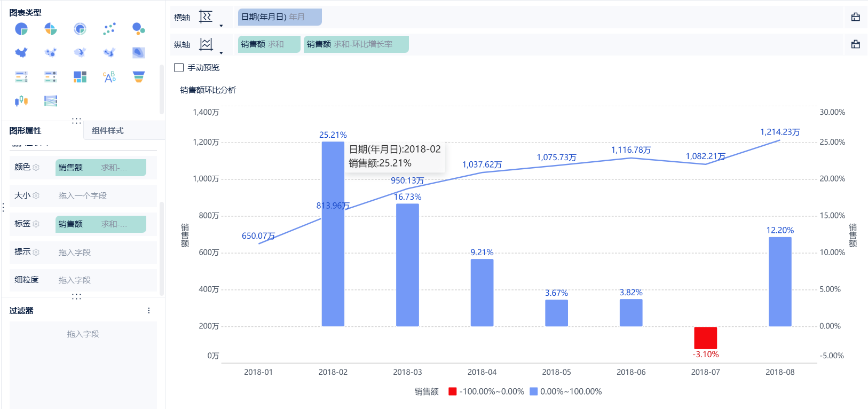Open the 过滤器 more options menu
Screen dimensions: 868x409
point(148,311)
